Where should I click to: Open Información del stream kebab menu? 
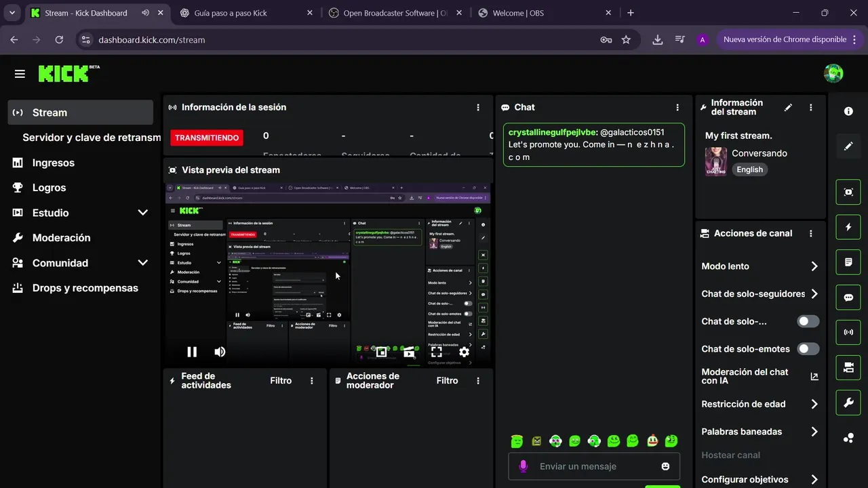[x=811, y=107]
